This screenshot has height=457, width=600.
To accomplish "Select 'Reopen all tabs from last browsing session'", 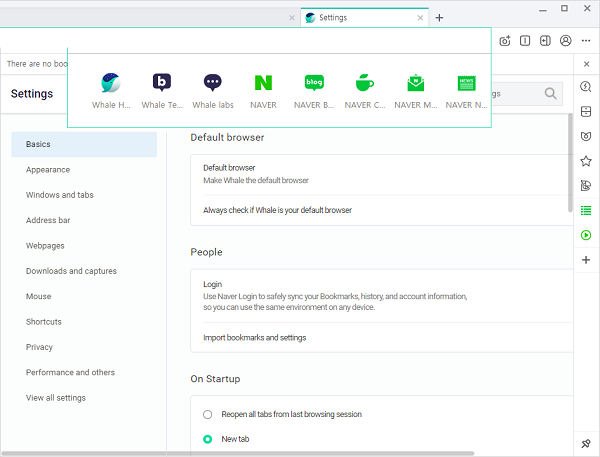I will tap(208, 414).
